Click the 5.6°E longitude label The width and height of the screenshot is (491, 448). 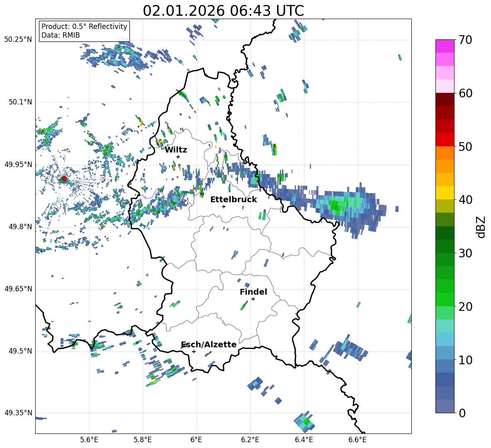89,440
